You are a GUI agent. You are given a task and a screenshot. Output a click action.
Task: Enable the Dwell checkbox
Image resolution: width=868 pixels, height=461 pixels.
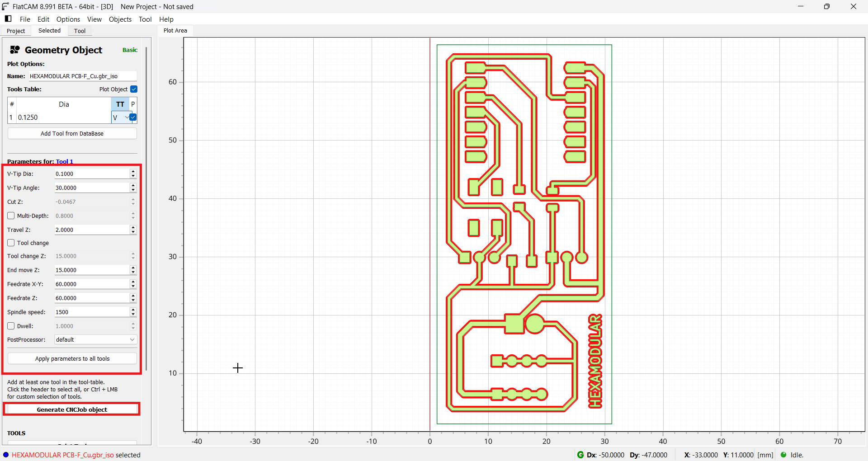tap(11, 326)
